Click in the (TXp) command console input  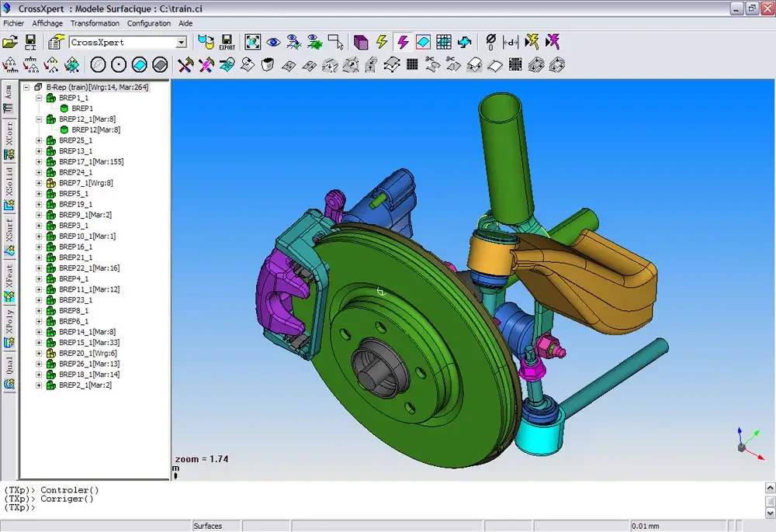coord(383,507)
